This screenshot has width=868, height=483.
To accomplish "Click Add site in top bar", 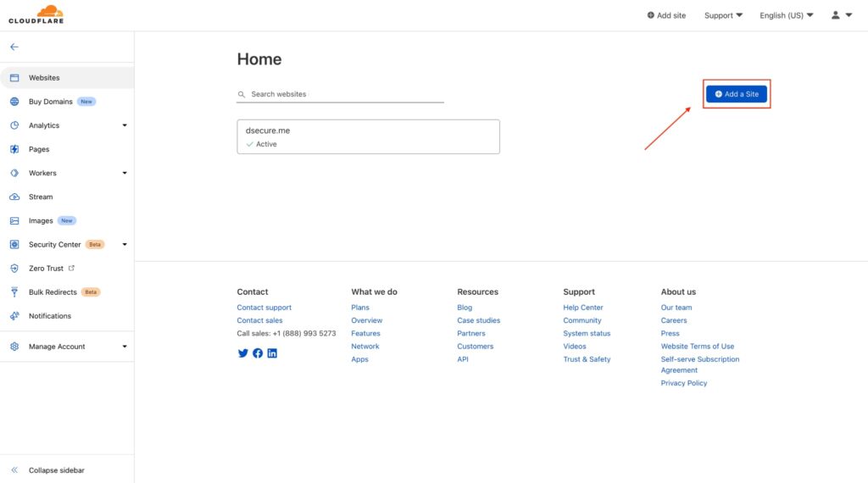I will (666, 15).
